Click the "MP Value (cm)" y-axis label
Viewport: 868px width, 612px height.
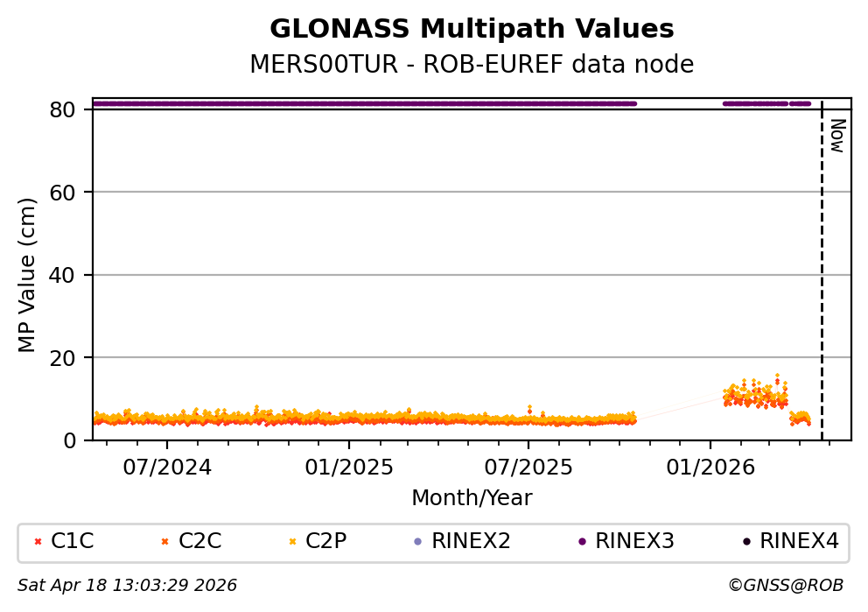28,275
